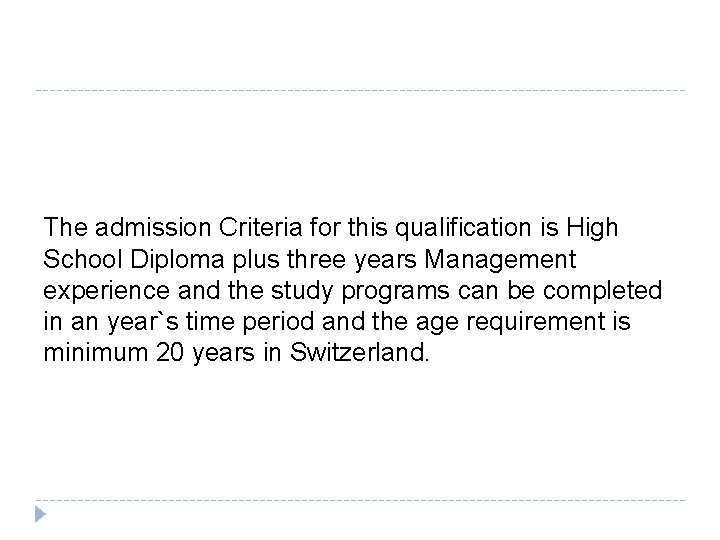Click the bottom dashed divider line
Image resolution: width=720 pixels, height=540 pixels.
360,500
